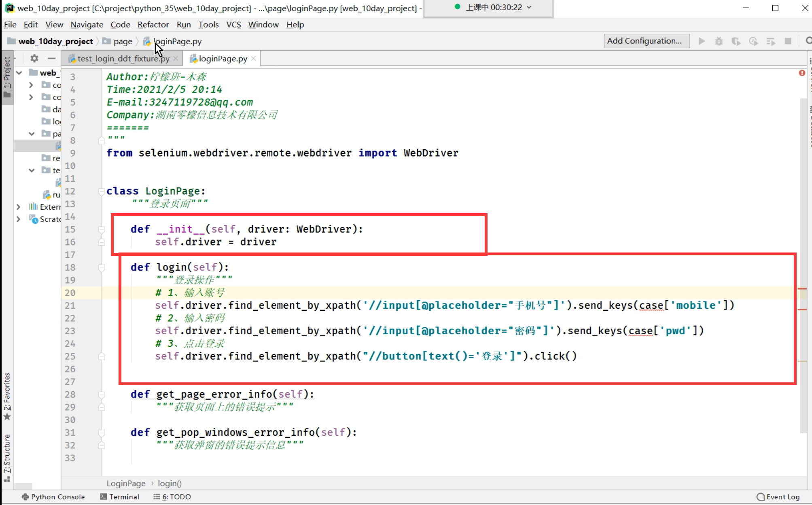This screenshot has height=505, width=812.
Task: Click the hide panel minus icon
Action: point(51,58)
